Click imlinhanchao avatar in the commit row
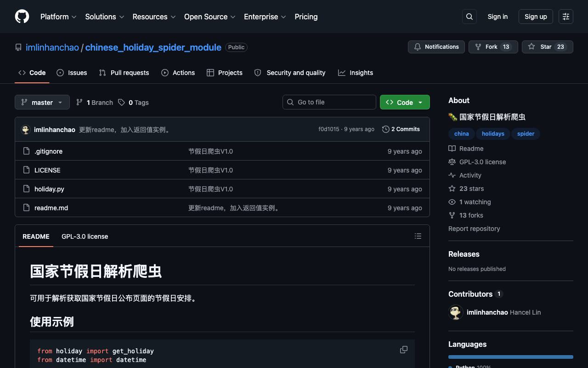 (x=26, y=129)
